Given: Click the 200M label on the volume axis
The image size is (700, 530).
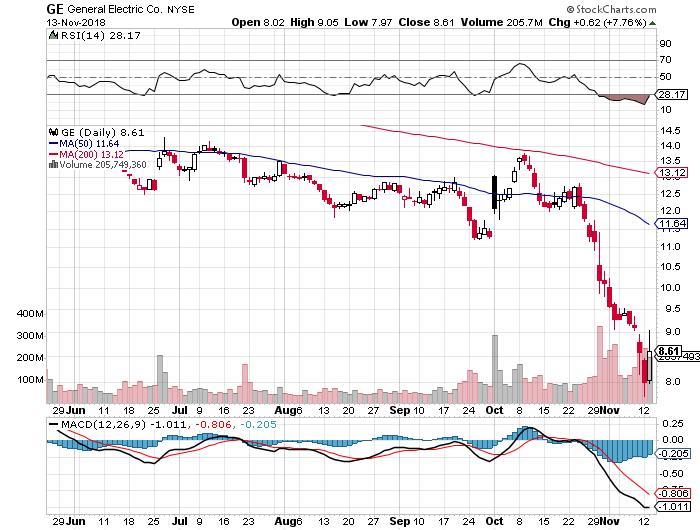Looking at the screenshot, I should (30, 358).
